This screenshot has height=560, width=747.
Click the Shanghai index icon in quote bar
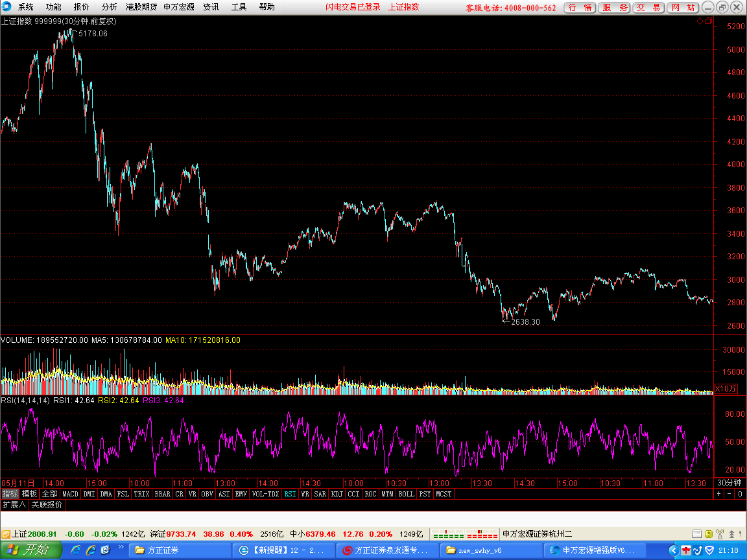pyautogui.click(x=6, y=534)
